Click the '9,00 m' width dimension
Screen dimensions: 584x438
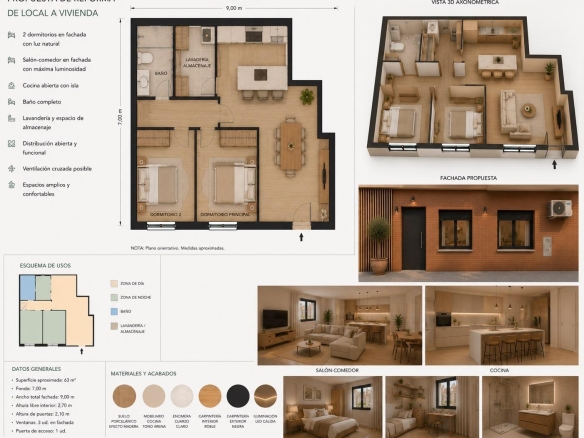234,8
